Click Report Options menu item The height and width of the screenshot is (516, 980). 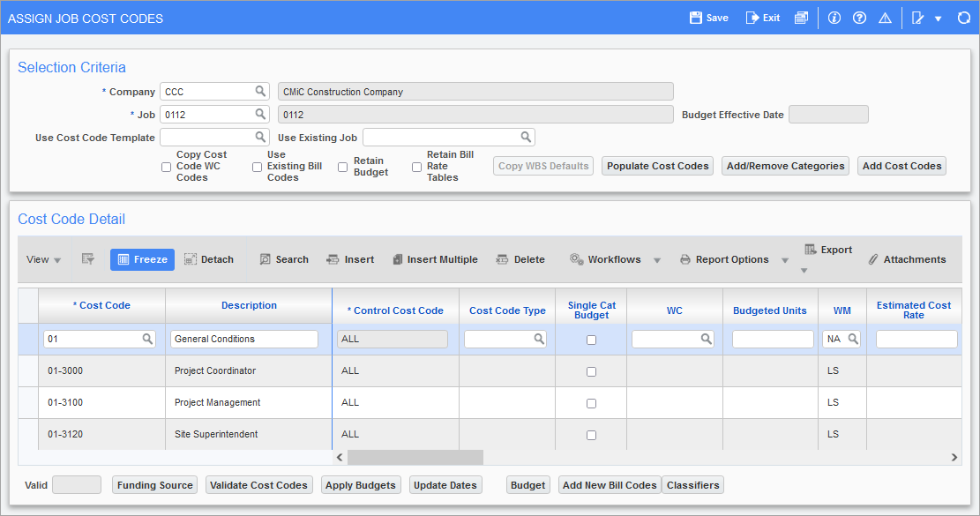click(724, 259)
